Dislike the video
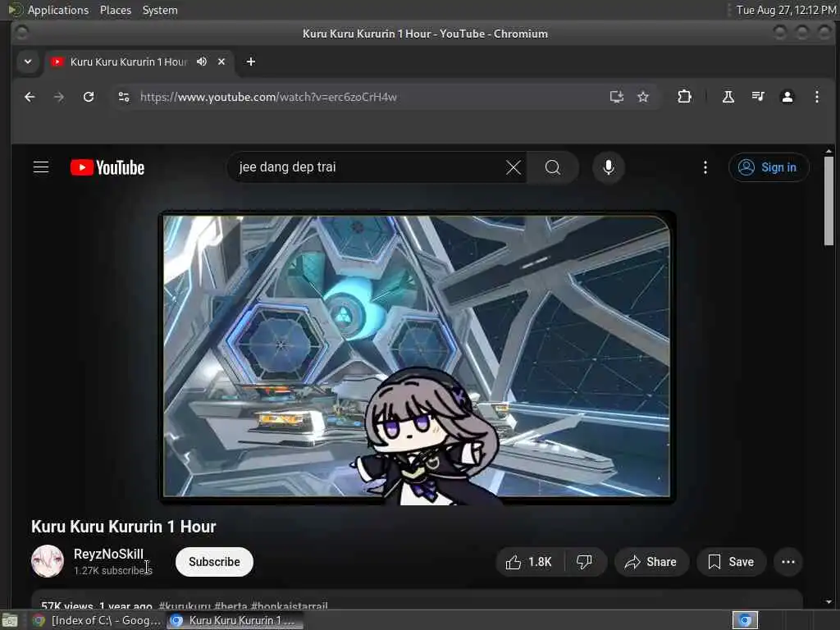Viewport: 840px width, 630px height. [x=584, y=562]
